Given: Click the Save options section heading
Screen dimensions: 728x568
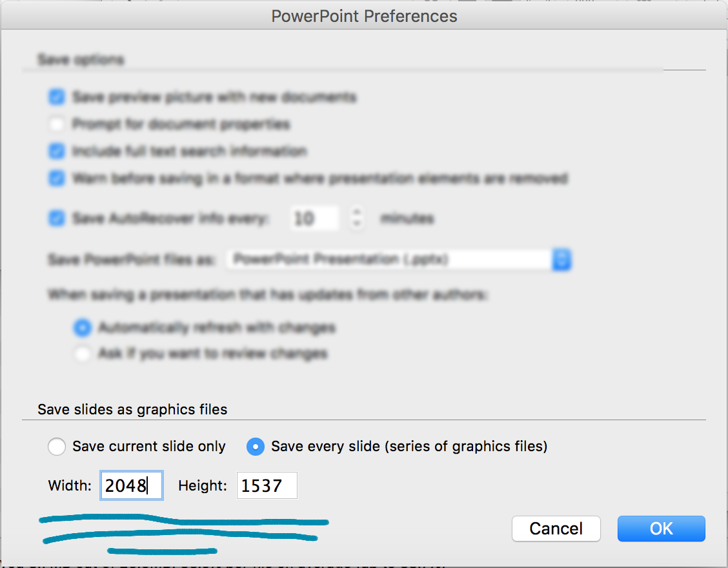Looking at the screenshot, I should tap(81, 60).
